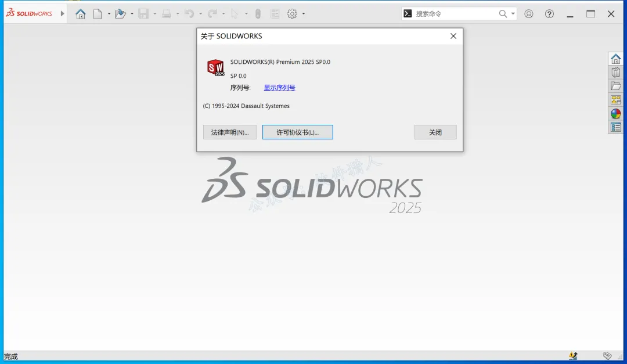The height and width of the screenshot is (364, 627).
Task: Open the View Palette task pane tab
Action: tap(615, 100)
